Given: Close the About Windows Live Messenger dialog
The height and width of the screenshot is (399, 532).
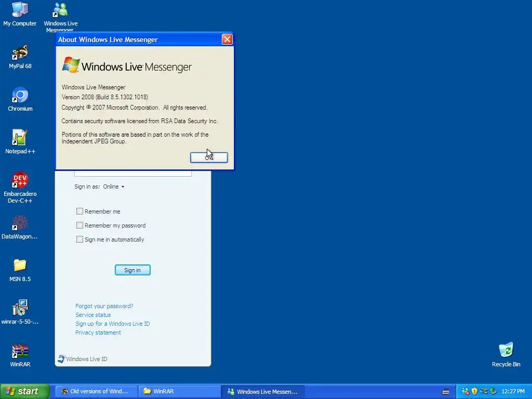Looking at the screenshot, I should coord(227,39).
